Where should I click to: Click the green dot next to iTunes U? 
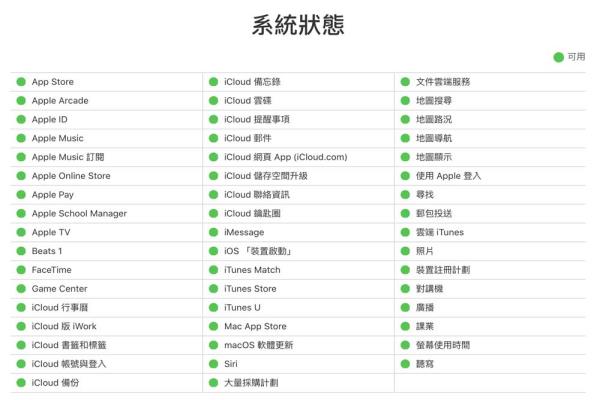214,307
